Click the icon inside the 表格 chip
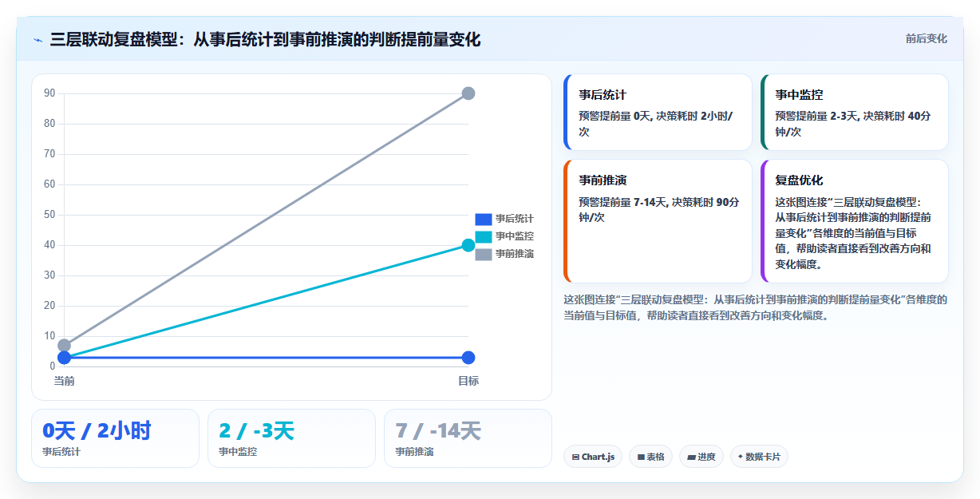This screenshot has width=980, height=499. pos(641,457)
